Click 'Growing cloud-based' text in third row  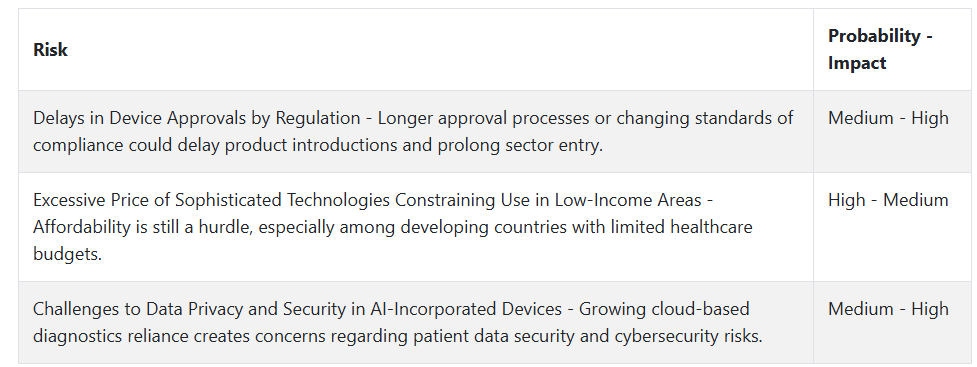pyautogui.click(x=664, y=308)
